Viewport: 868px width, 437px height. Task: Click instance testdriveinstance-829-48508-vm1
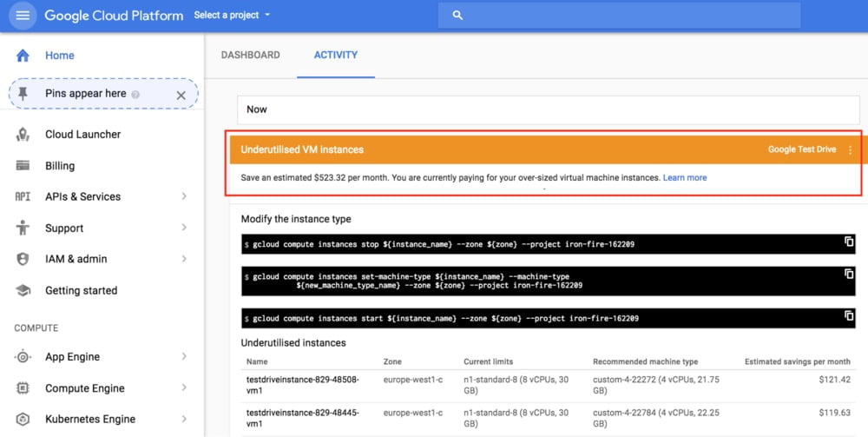303,385
